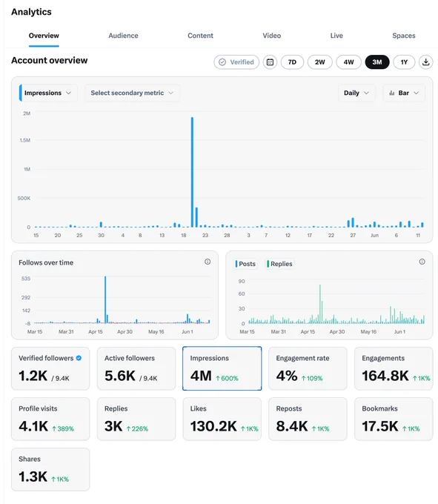Click the tallest replies spike in Posts chart
Image resolution: width=438 pixels, height=504 pixels.
coord(319,304)
